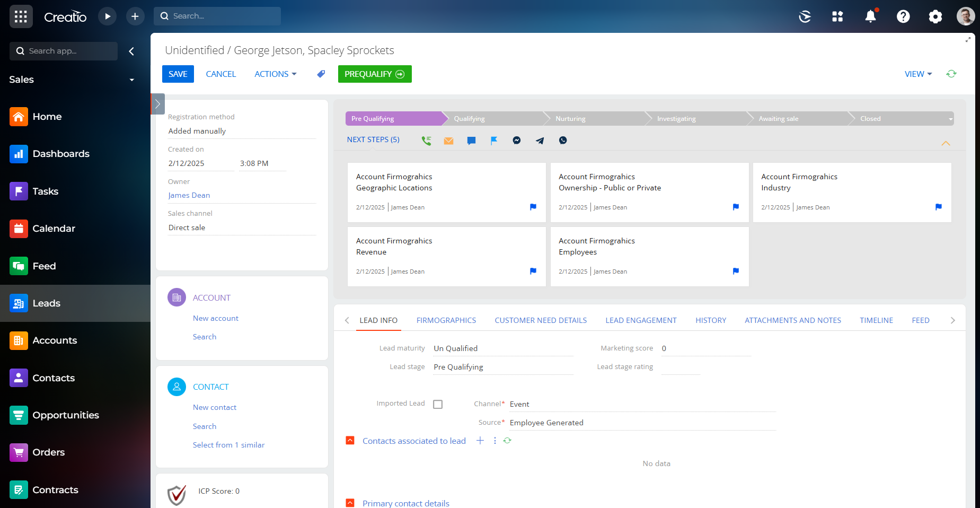The width and height of the screenshot is (980, 508).
Task: Click the phone call icon in next steps
Action: (426, 141)
